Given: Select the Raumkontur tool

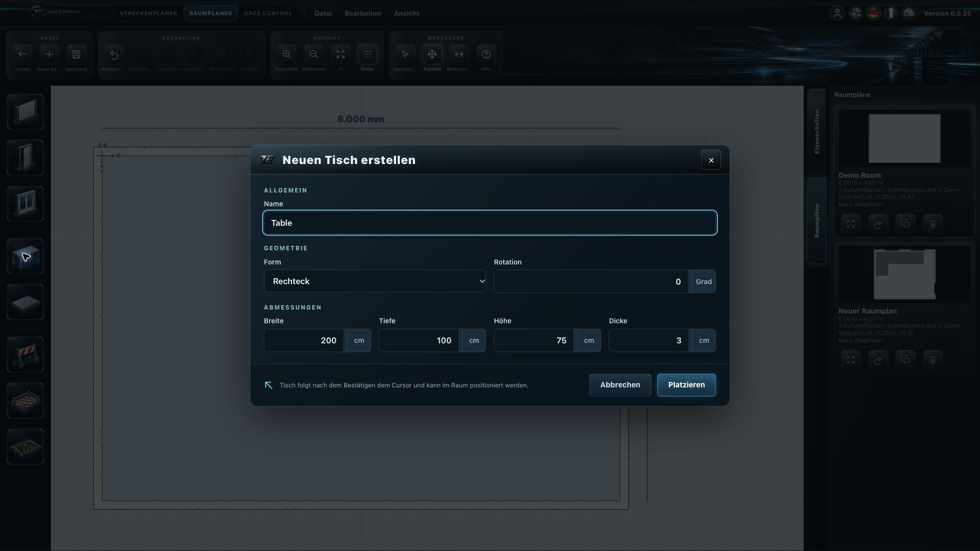Looking at the screenshot, I should click(x=405, y=54).
